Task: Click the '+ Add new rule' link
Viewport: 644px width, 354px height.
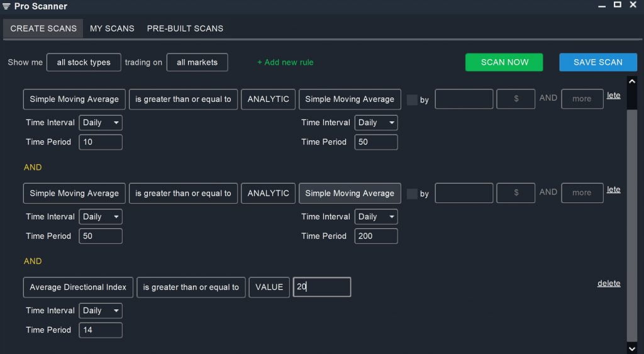Action: pos(285,62)
